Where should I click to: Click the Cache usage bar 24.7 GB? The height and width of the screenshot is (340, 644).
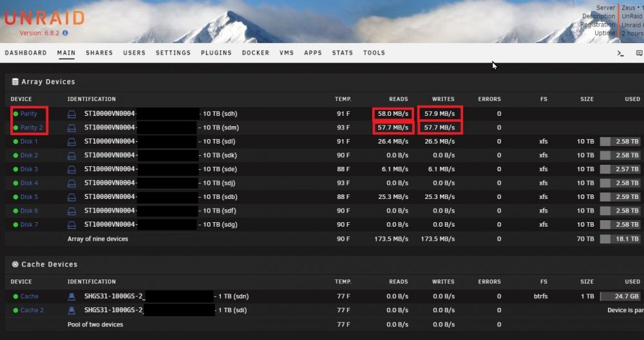(x=620, y=296)
